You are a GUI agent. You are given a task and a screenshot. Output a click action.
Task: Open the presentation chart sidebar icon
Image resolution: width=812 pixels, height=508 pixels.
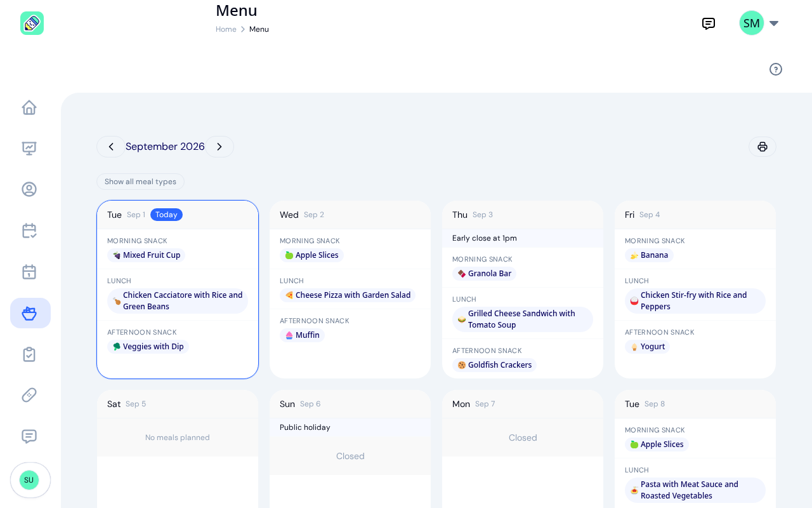tap(29, 148)
